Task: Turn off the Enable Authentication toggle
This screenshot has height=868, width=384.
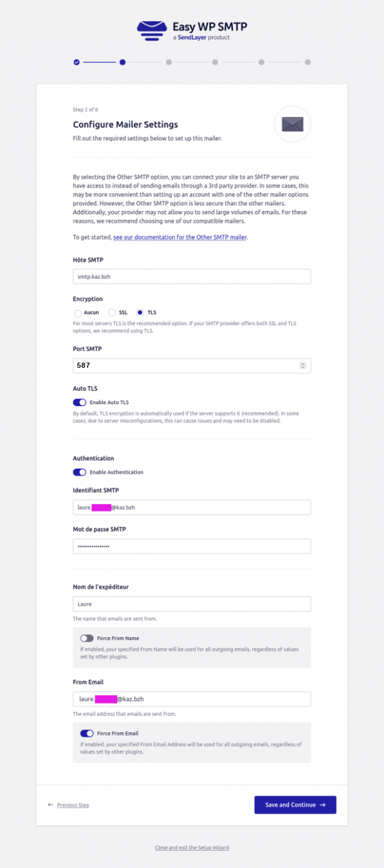Action: 79,472
